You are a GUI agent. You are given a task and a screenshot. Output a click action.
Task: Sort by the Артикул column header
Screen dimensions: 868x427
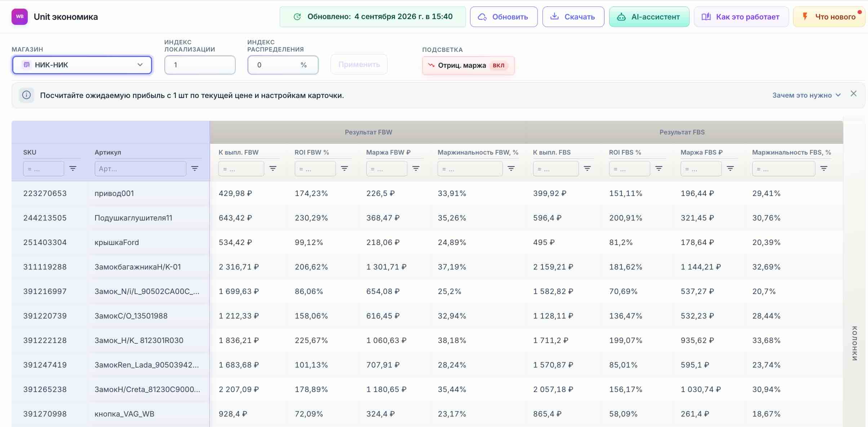(108, 152)
